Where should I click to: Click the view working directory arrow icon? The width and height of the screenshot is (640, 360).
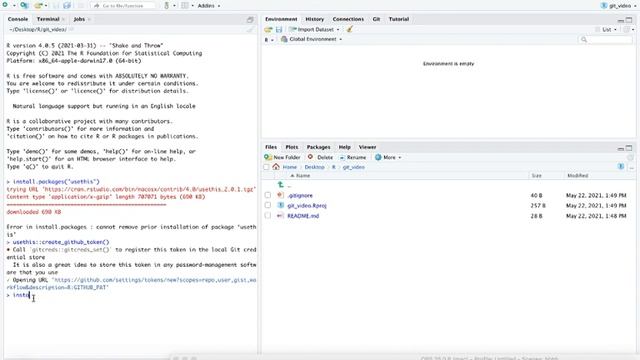pyautogui.click(x=71, y=29)
